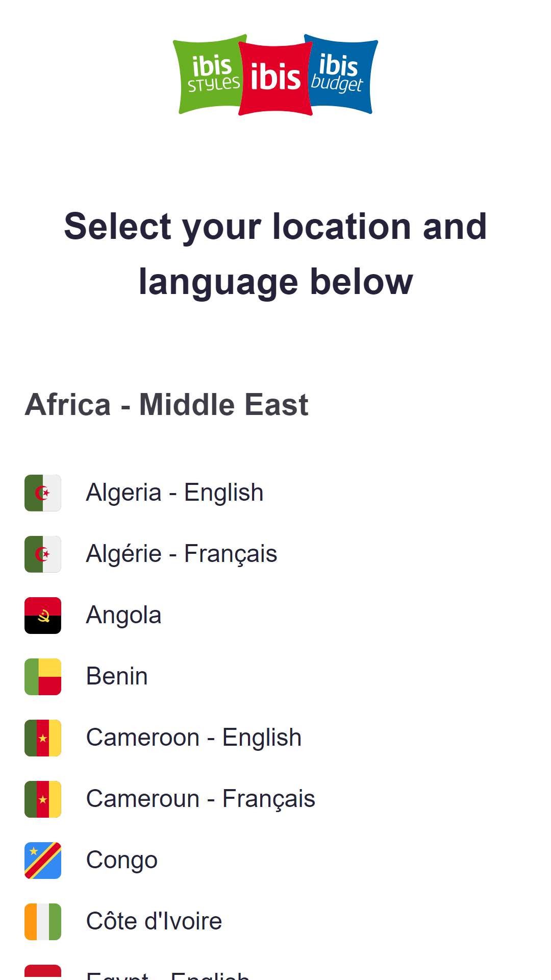
Task: Click the red ibis logo
Action: coord(275,78)
